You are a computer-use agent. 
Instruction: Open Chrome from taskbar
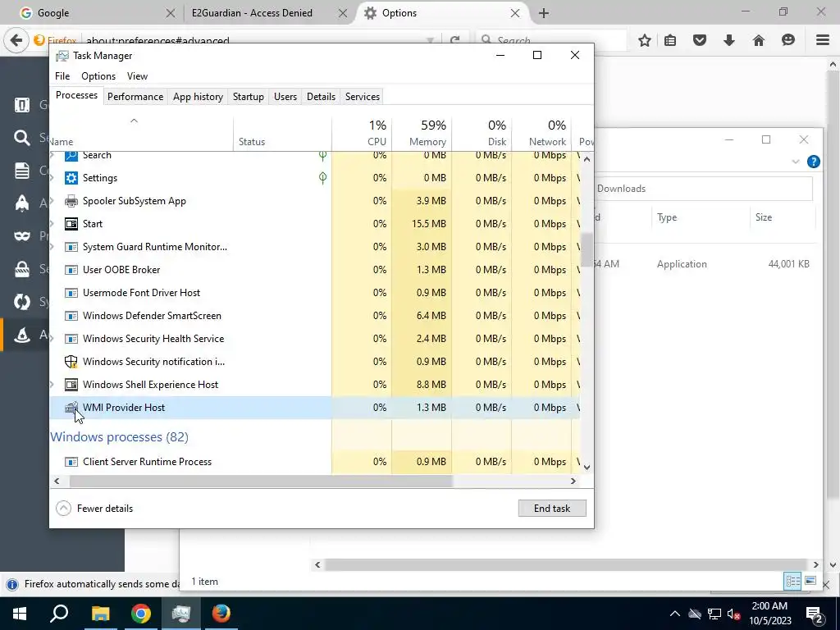coord(141,614)
